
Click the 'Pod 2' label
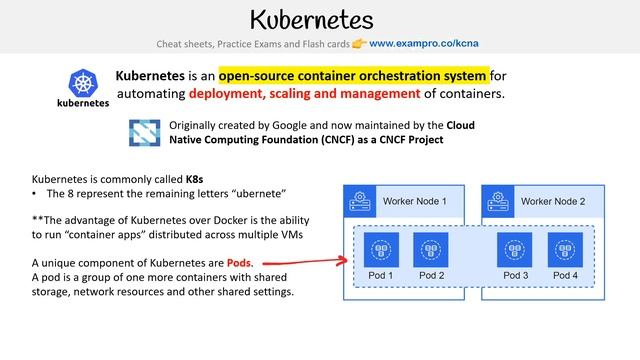[431, 276]
